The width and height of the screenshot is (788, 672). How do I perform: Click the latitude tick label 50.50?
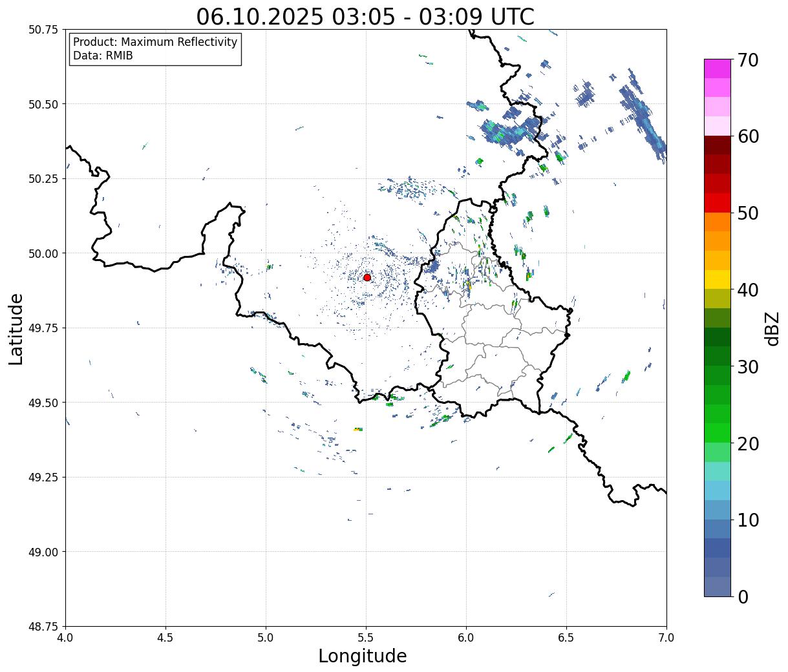pos(43,104)
